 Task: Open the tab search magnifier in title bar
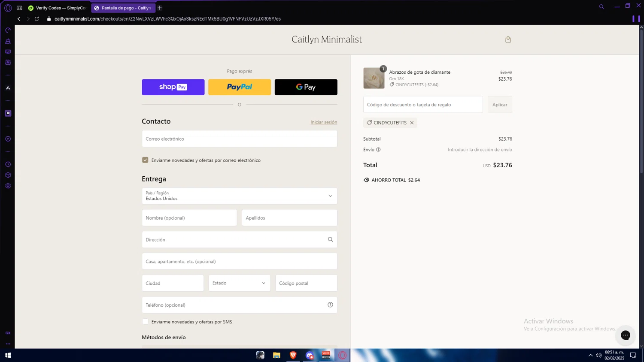coord(601,7)
